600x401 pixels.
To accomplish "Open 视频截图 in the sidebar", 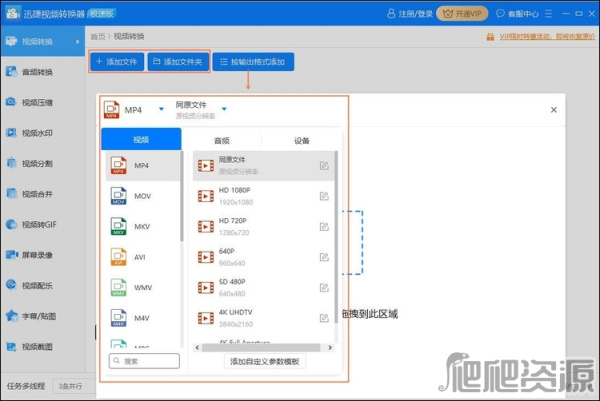I will [42, 347].
